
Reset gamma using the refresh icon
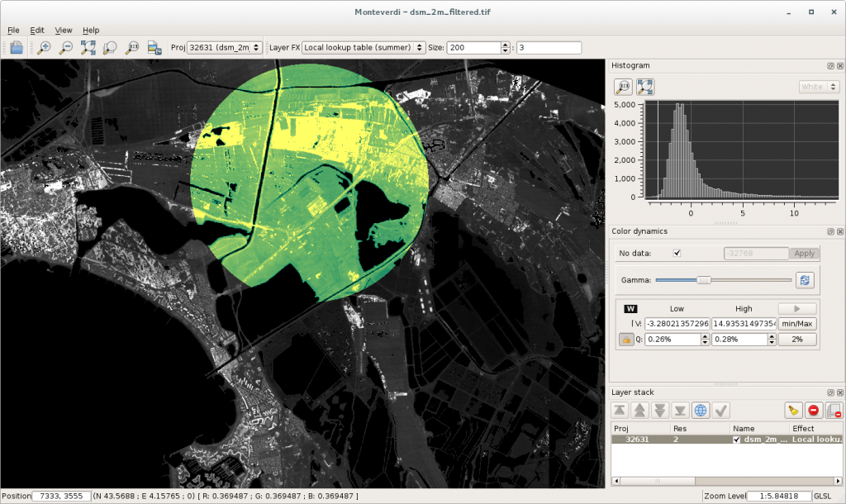tap(804, 280)
